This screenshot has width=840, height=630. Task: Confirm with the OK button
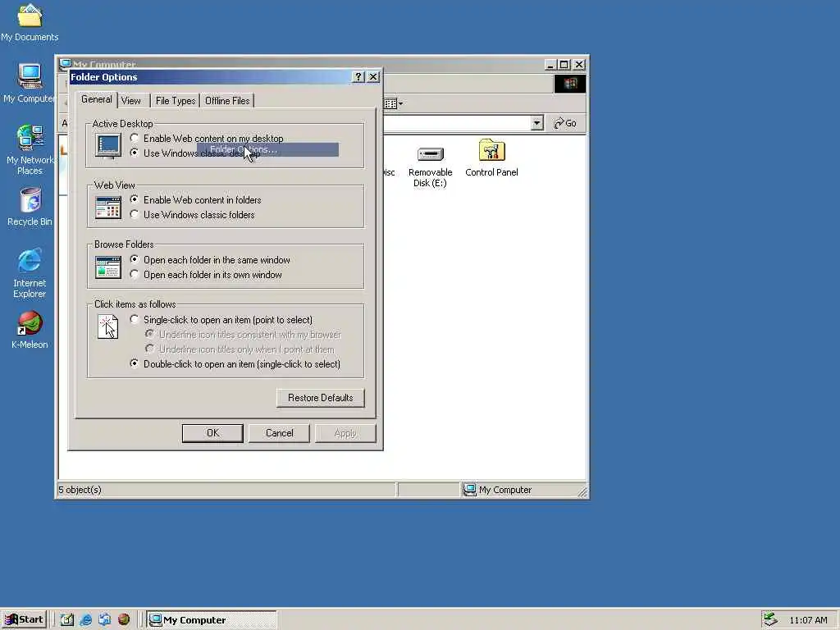pyautogui.click(x=212, y=433)
